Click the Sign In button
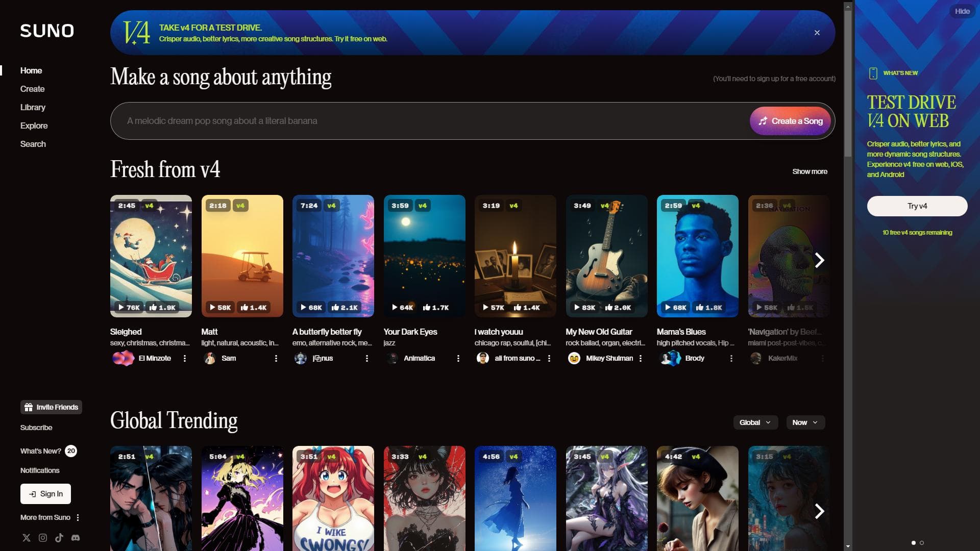Image resolution: width=980 pixels, height=551 pixels. pos(45,494)
